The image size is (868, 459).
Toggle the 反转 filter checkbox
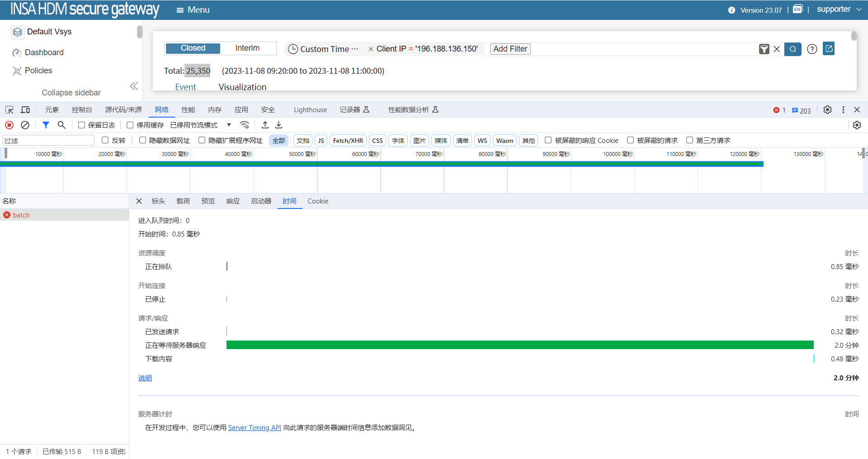105,140
